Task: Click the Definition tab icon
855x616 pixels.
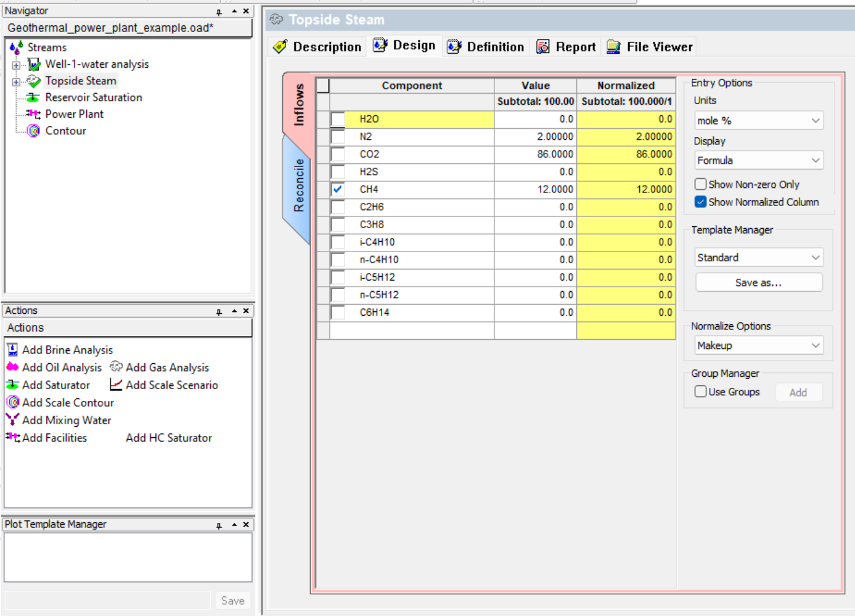Action: [454, 47]
